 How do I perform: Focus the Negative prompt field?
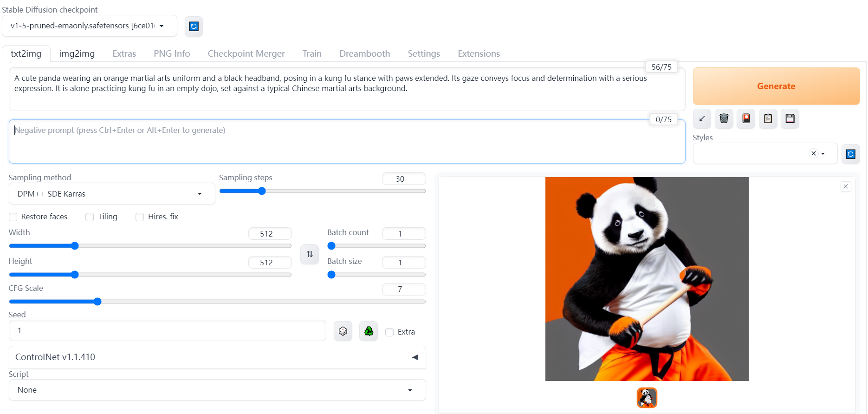[x=347, y=142]
